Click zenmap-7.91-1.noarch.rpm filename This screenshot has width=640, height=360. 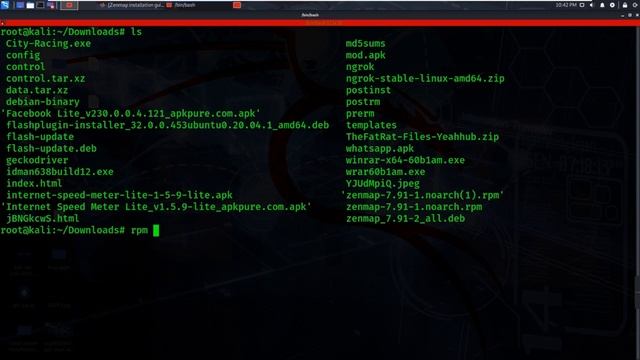414,207
